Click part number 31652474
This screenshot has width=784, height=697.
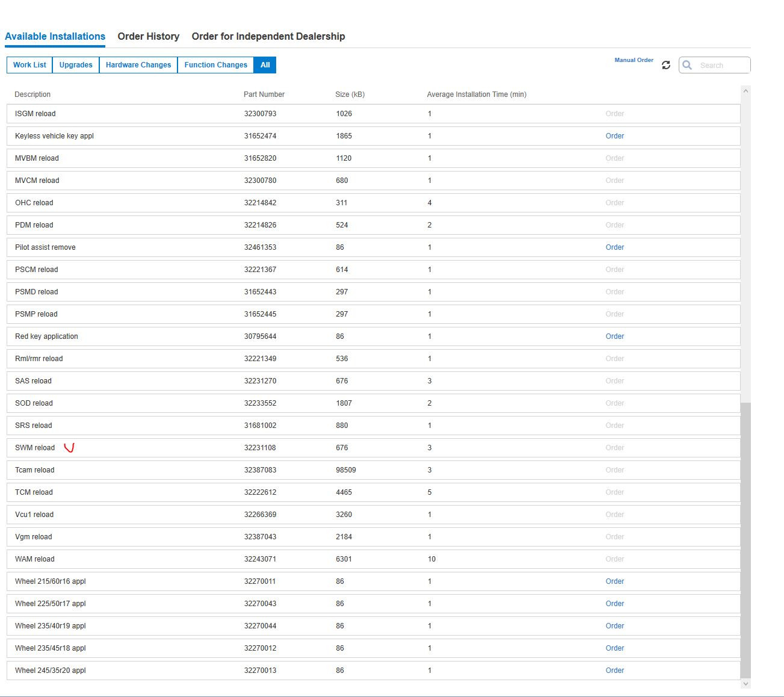coord(260,136)
